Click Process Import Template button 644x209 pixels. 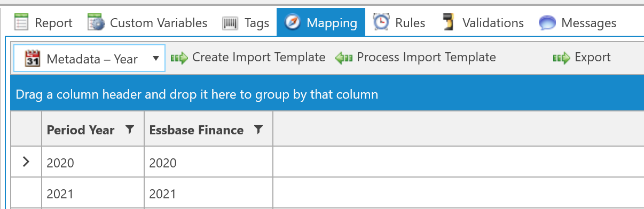(x=415, y=58)
